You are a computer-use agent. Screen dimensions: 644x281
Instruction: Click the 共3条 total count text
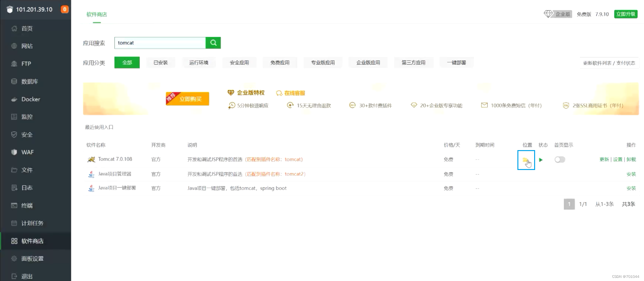coord(628,204)
